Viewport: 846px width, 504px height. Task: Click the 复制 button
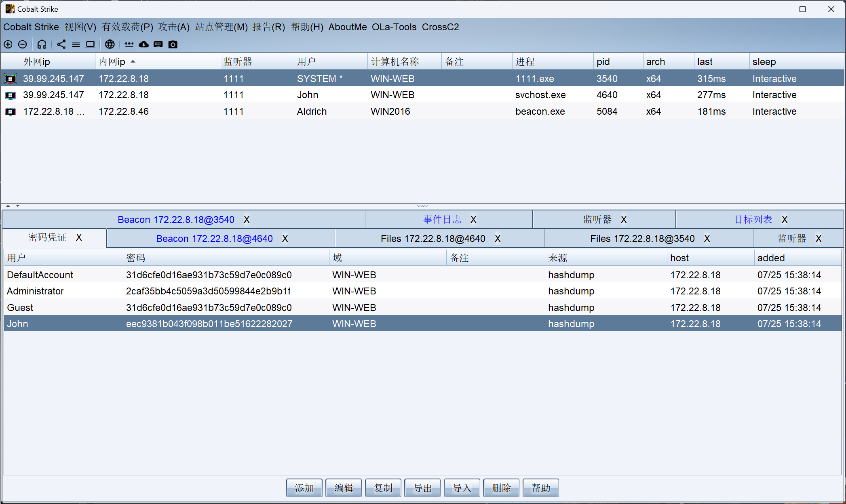pos(383,488)
